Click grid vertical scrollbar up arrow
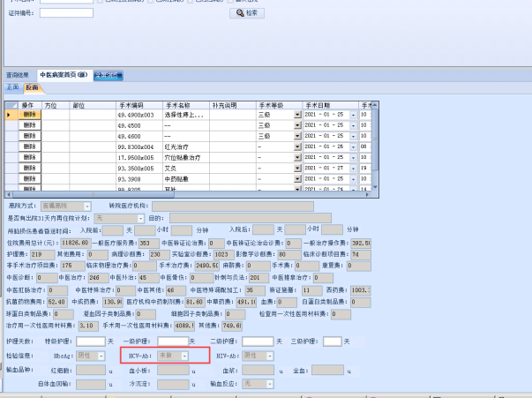The height and width of the screenshot is (398, 532). 375,105
